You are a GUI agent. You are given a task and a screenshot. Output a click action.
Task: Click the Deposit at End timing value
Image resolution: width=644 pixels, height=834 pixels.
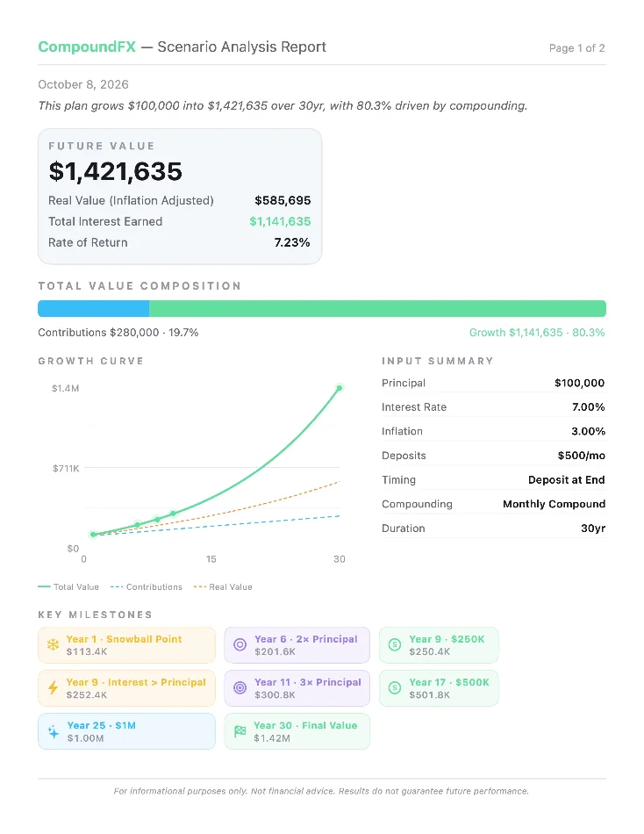tap(567, 479)
